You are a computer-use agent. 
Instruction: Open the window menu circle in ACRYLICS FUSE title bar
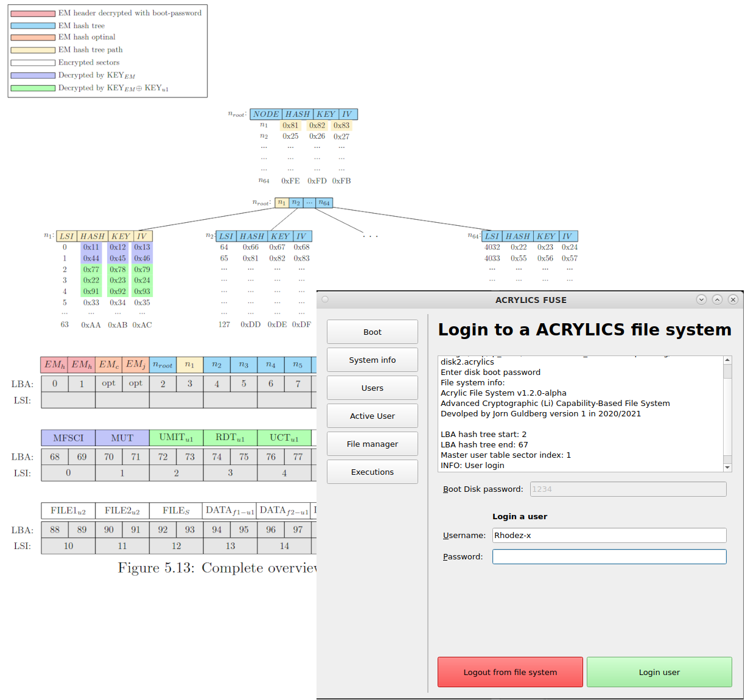click(325, 299)
